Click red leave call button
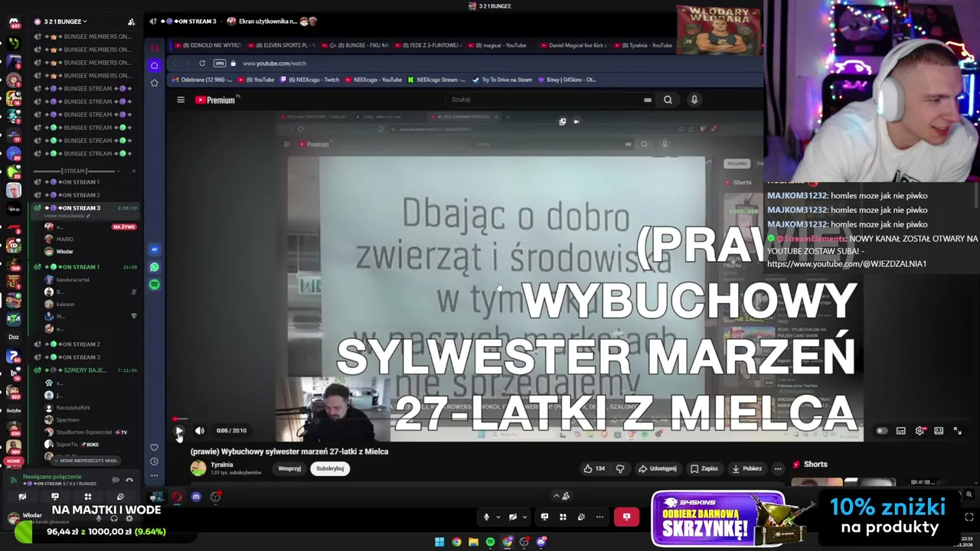This screenshot has width=980, height=551. [626, 517]
